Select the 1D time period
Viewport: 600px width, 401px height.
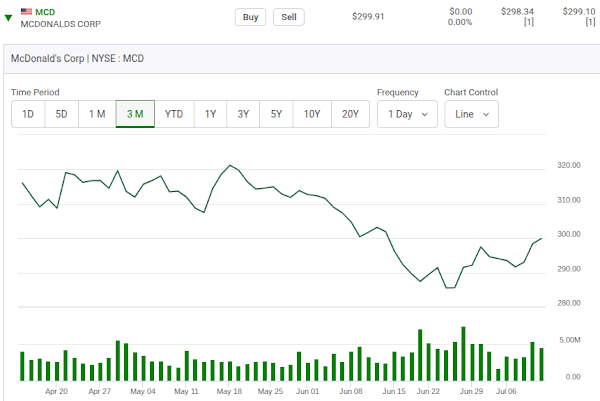click(28, 114)
